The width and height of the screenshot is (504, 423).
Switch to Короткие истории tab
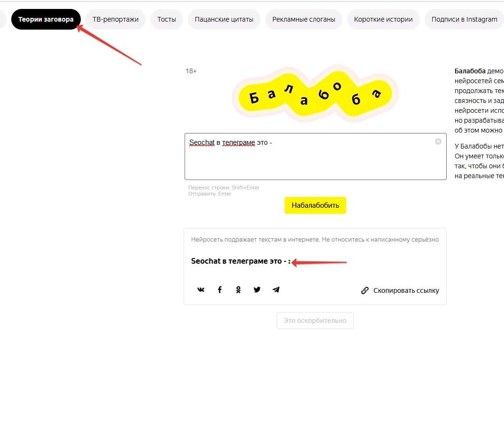pos(383,19)
